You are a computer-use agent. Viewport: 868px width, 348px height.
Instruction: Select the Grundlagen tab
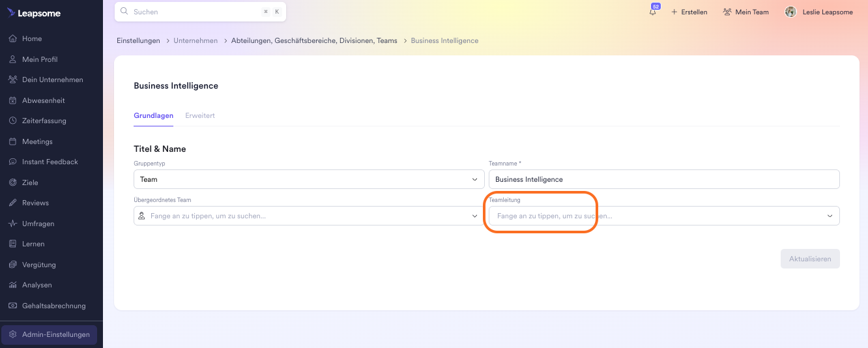[153, 115]
